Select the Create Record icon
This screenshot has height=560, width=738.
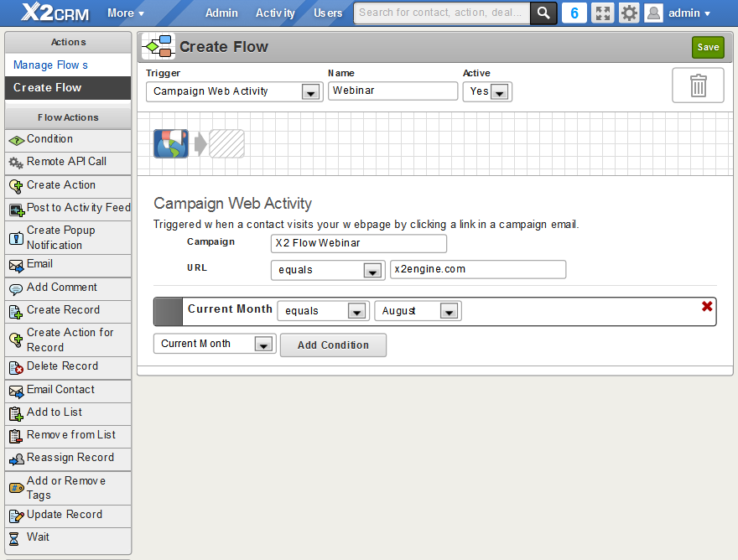click(x=16, y=312)
